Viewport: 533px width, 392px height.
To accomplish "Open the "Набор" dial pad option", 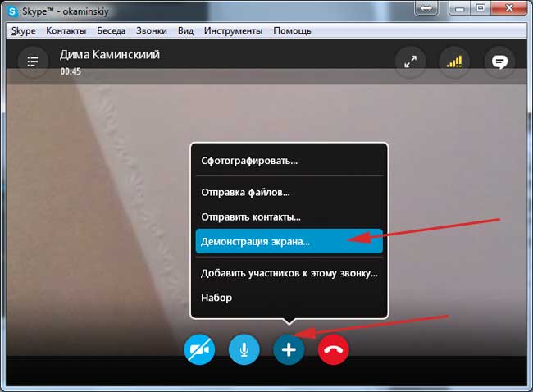I will click(x=216, y=298).
